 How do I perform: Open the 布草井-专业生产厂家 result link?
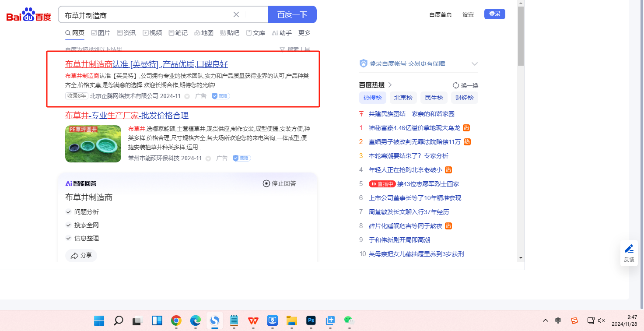point(127,115)
